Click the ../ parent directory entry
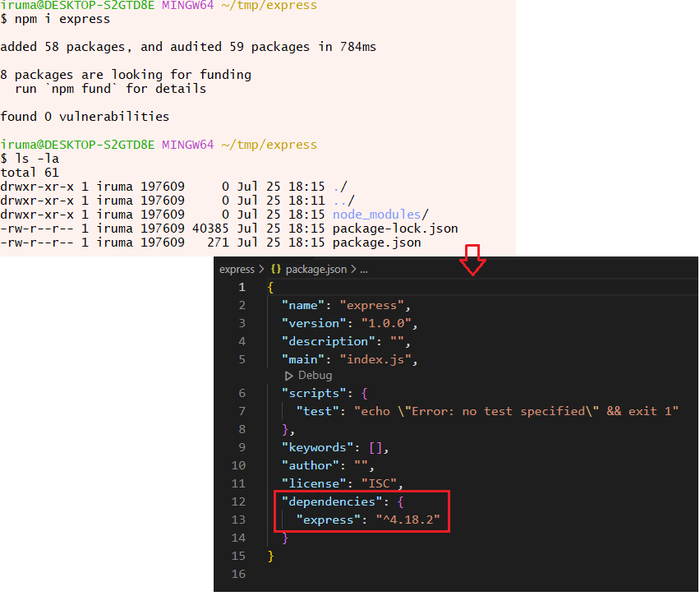700x596 pixels. [343, 200]
